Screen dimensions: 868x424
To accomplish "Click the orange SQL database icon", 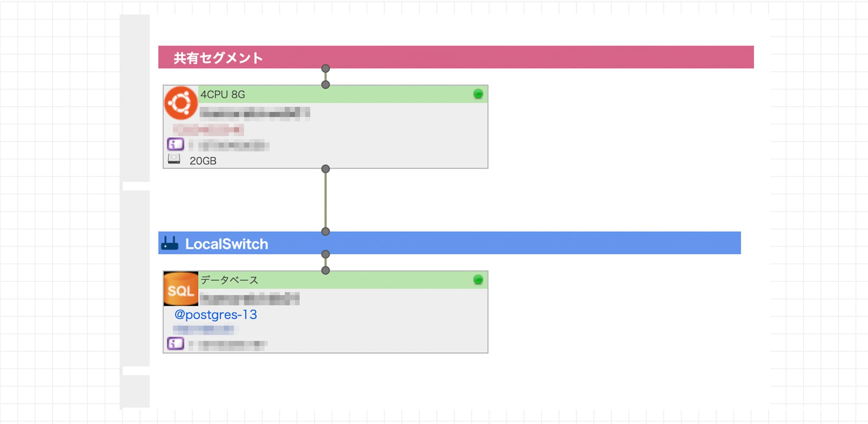I will [181, 289].
